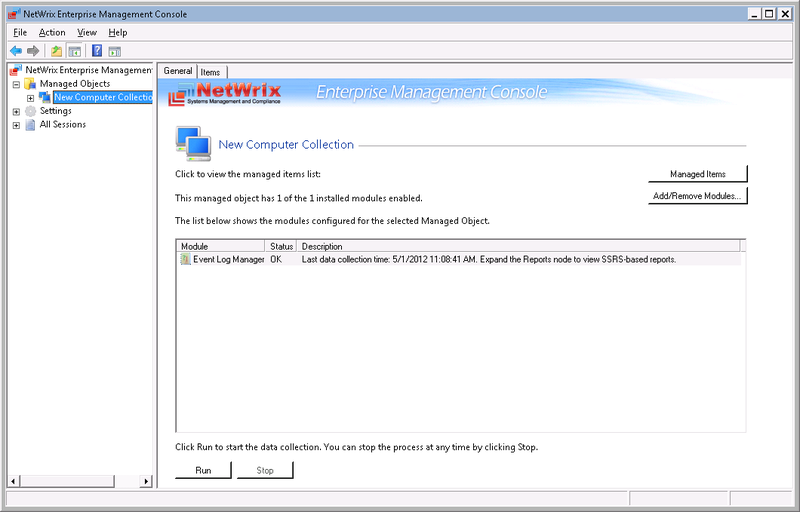Expand the All Sessions tree node
The width and height of the screenshot is (800, 512).
click(16, 125)
